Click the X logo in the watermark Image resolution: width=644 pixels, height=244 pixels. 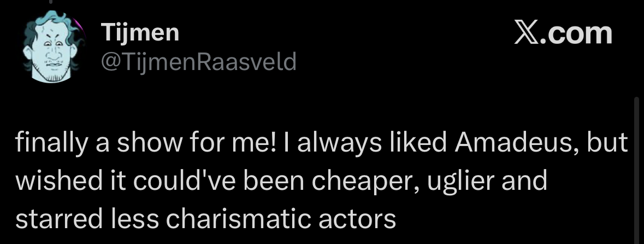[526, 34]
